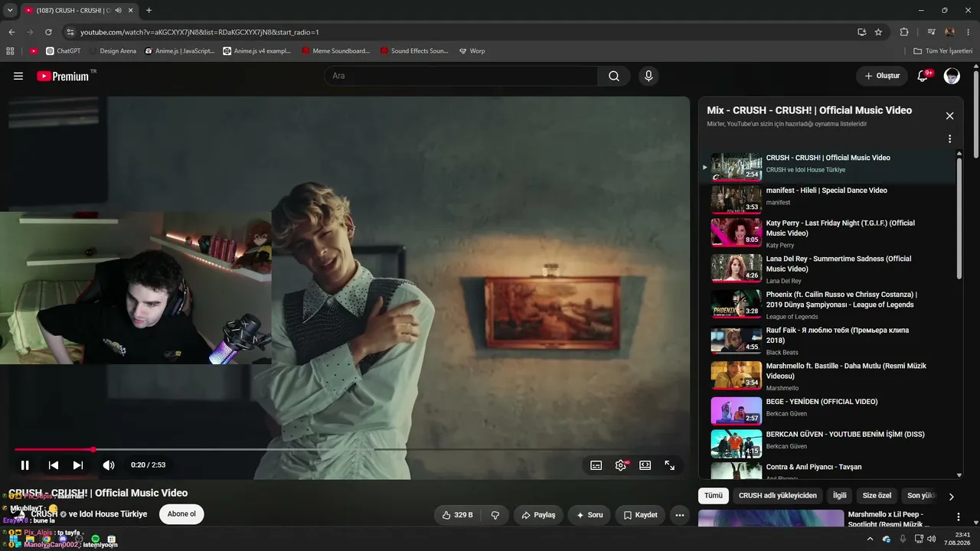Start voice search with the microphone

648,76
